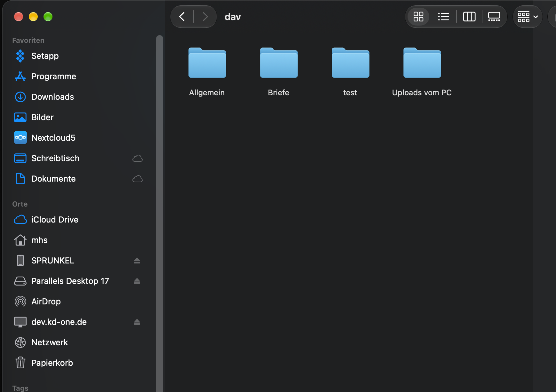Select the Briefe folder

tap(279, 72)
